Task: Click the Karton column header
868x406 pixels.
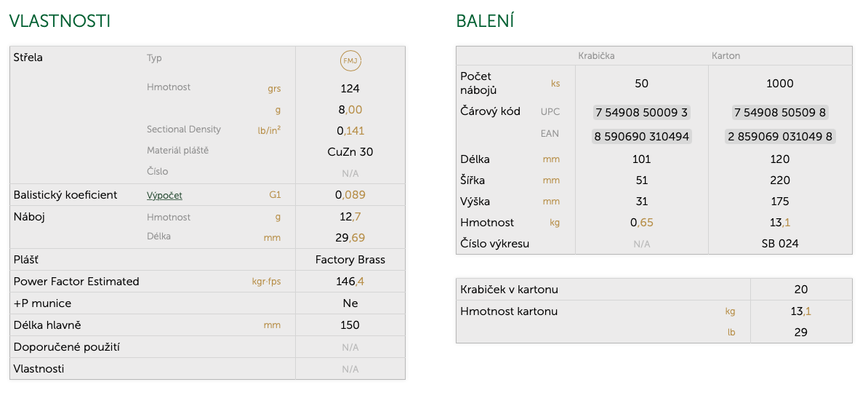Action: (726, 56)
